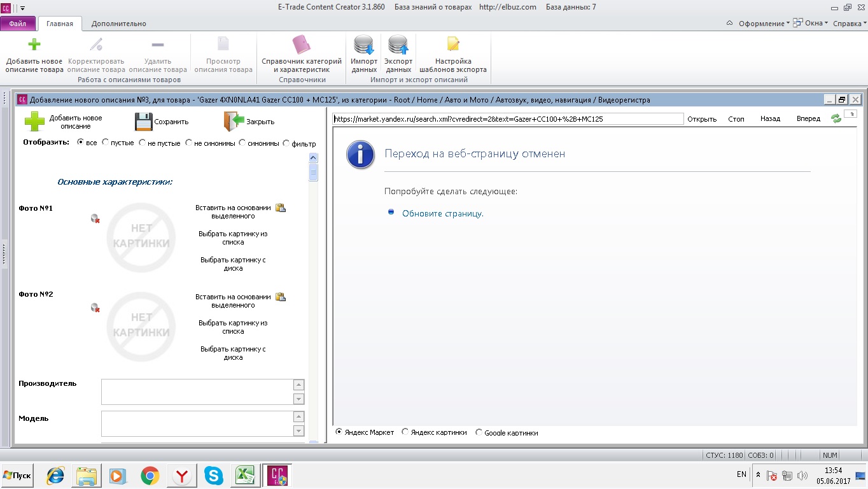Click the pencil Correct product description icon
Image resolution: width=868 pixels, height=489 pixels.
96,45
